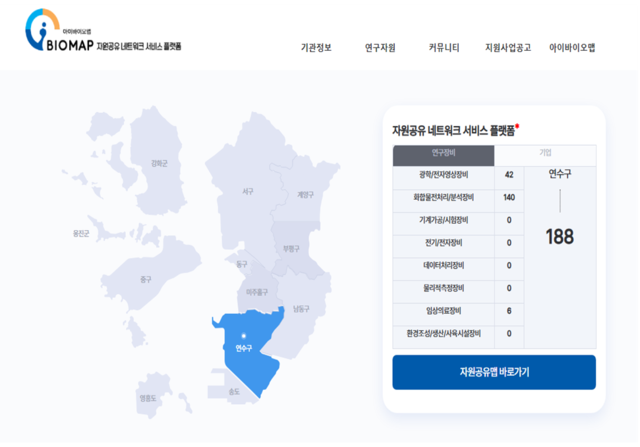Click the white marker dot in 연수구
Viewport: 640px width, 447px height.
pos(244,336)
